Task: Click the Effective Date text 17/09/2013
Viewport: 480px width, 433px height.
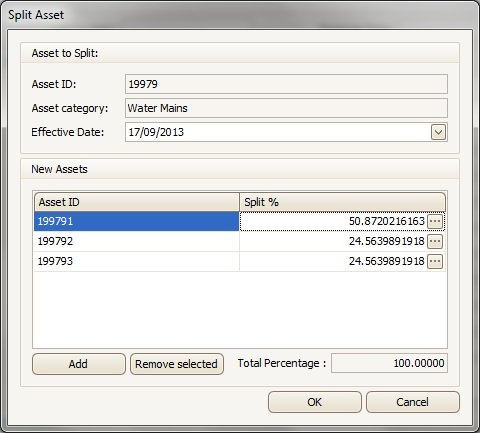Action: tap(156, 132)
